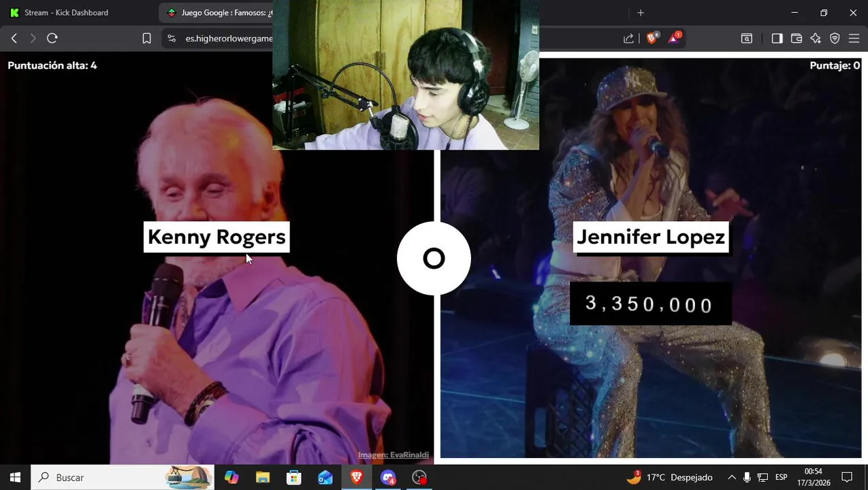Open a new tab with plus button
The width and height of the screenshot is (868, 490).
[x=641, y=13]
